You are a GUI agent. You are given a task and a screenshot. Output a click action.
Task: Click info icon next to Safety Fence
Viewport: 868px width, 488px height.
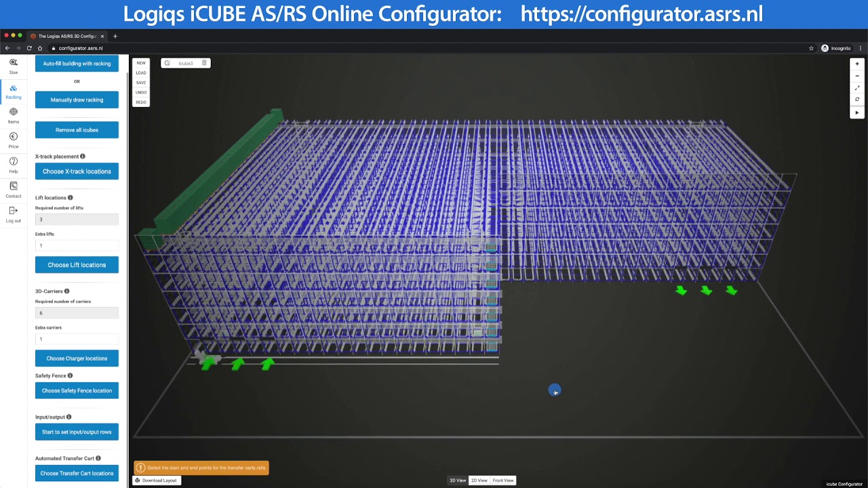[x=70, y=375]
